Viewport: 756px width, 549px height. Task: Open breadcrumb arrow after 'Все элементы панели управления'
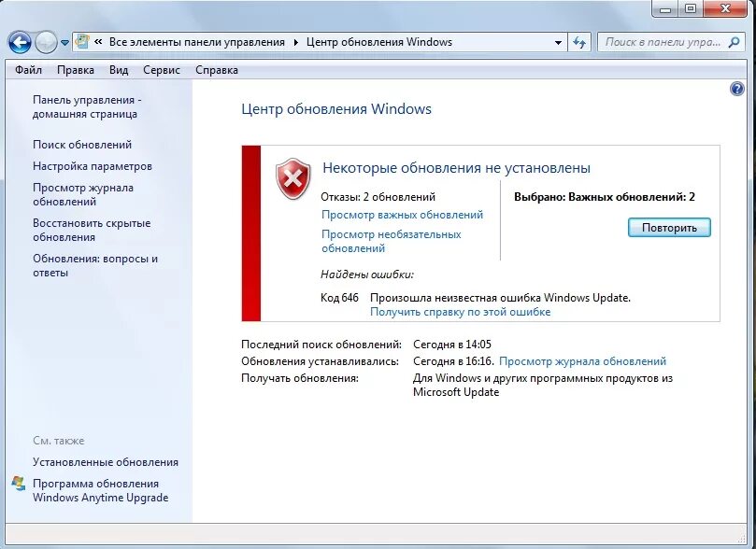point(295,42)
